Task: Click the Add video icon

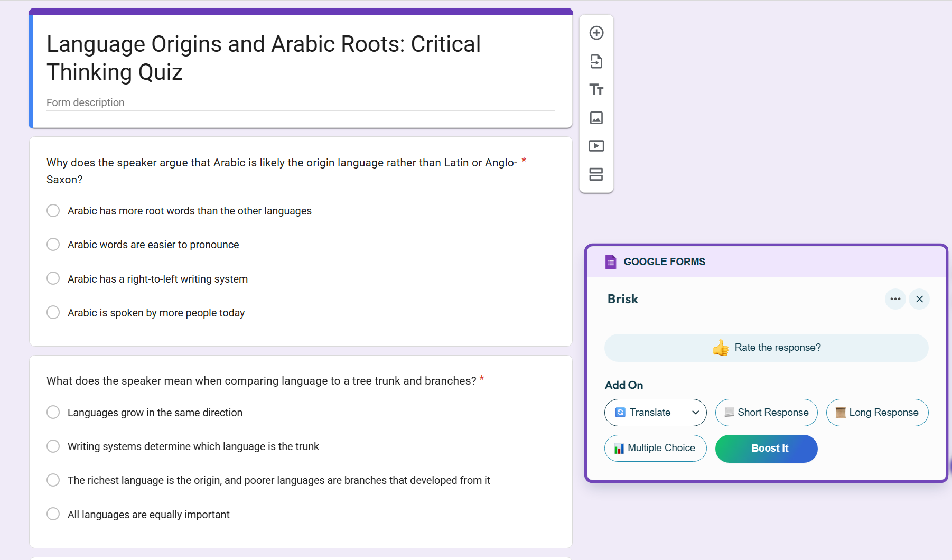Action: click(596, 146)
